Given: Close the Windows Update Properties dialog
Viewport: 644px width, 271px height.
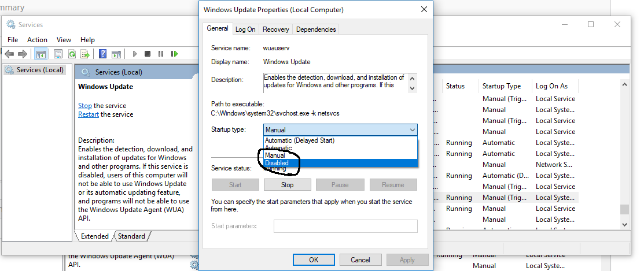Looking at the screenshot, I should [424, 9].
